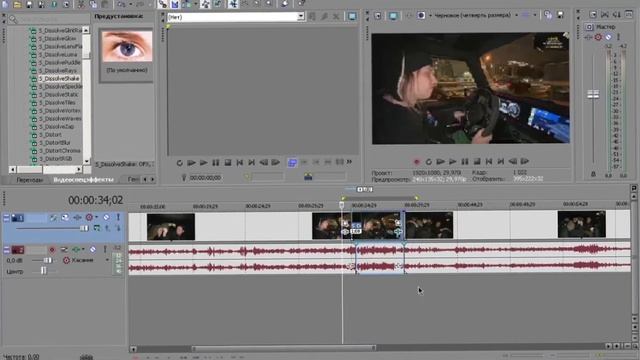Toggle Lock Envelopes to Events icon in toolbar

[206, 4]
